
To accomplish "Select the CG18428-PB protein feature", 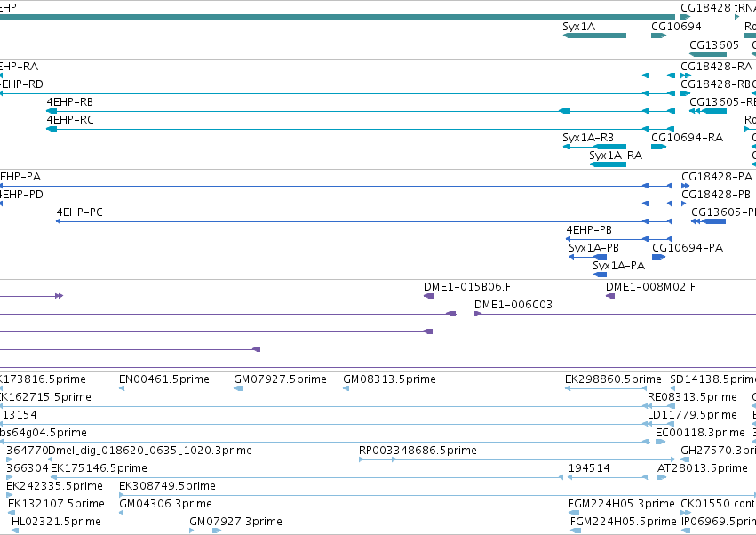I will point(684,204).
